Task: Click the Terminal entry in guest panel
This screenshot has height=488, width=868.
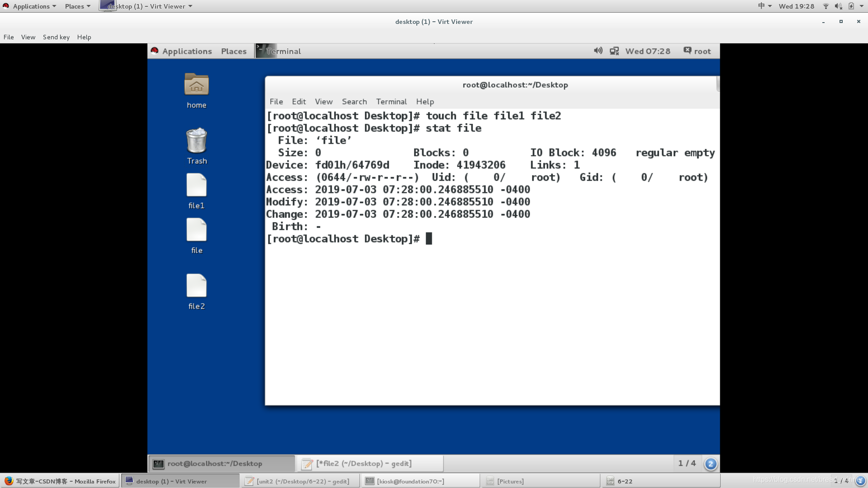Action: tap(278, 51)
